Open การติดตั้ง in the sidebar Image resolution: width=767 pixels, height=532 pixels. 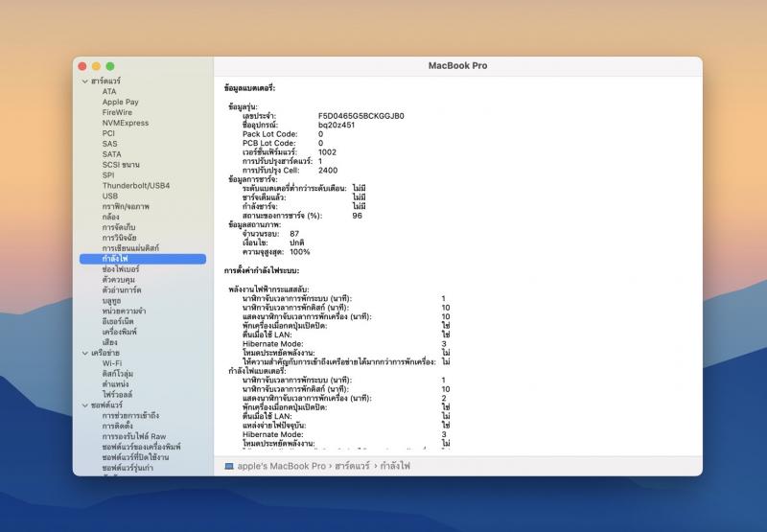click(117, 426)
